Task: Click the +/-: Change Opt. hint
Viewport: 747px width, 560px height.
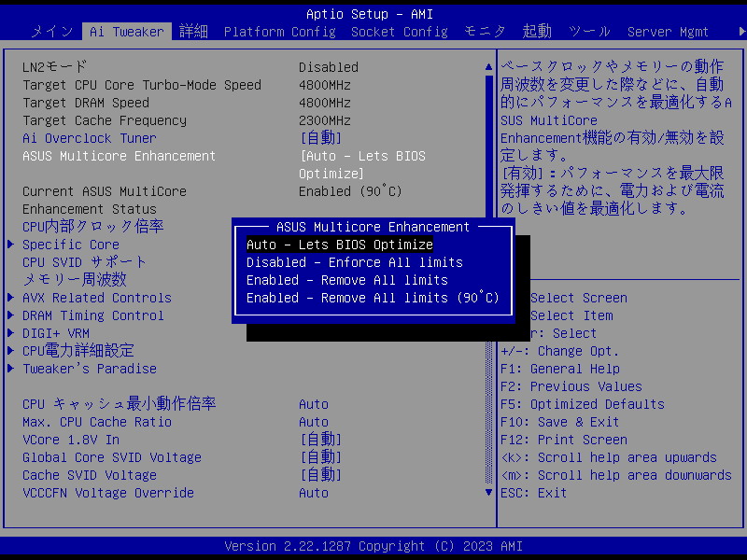Action: (559, 351)
